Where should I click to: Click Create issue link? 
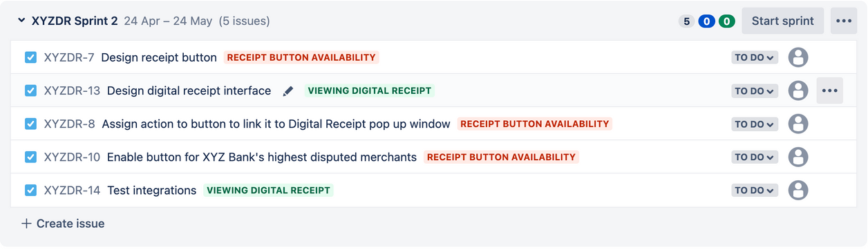pos(63,223)
